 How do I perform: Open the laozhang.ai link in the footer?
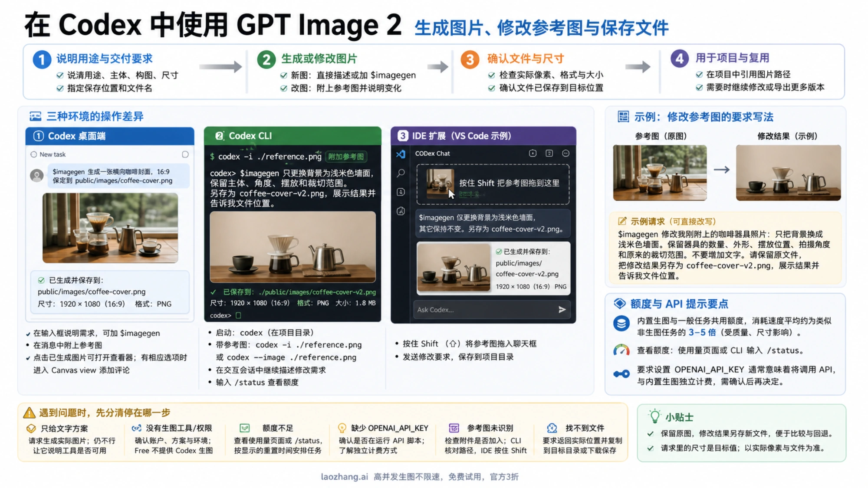click(x=344, y=477)
